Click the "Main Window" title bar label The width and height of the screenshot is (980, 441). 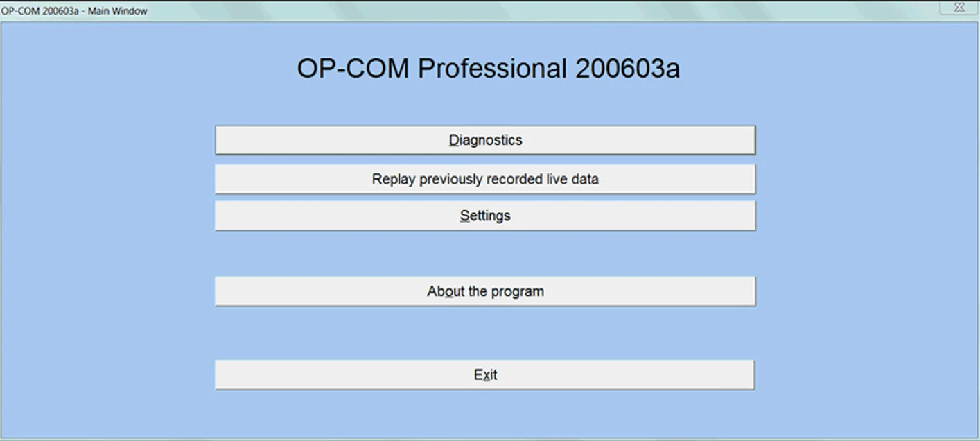(x=119, y=11)
